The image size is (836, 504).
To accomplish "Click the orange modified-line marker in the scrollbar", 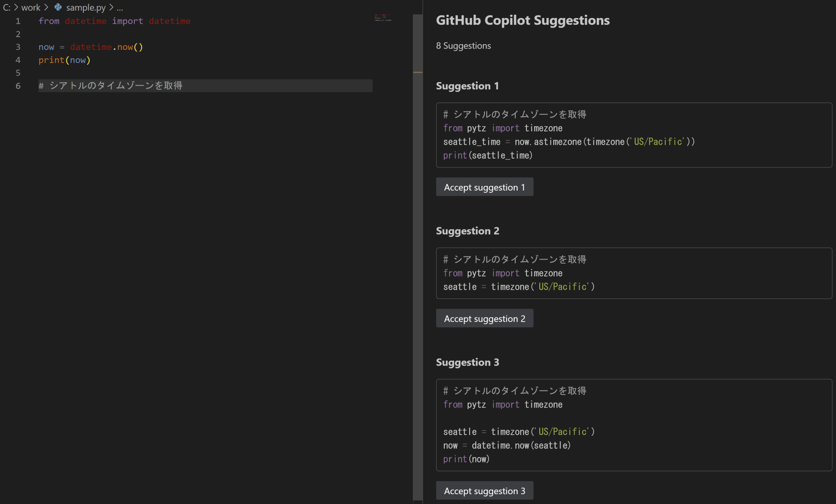I will [x=417, y=72].
